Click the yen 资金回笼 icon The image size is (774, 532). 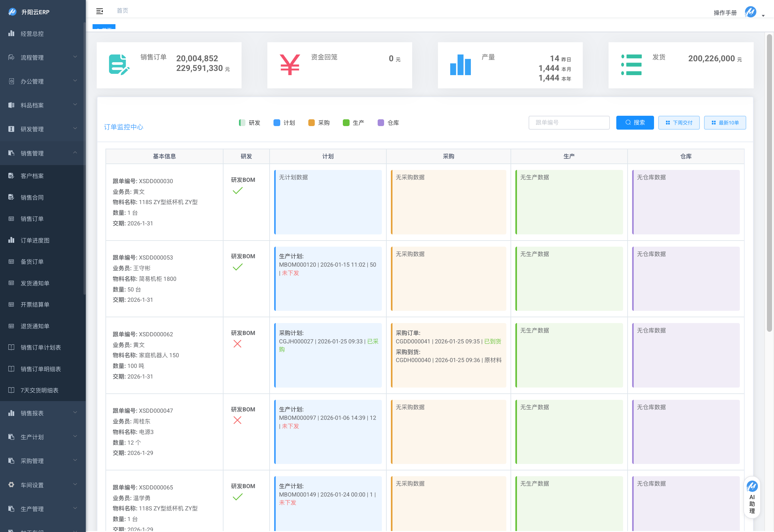[x=290, y=65]
